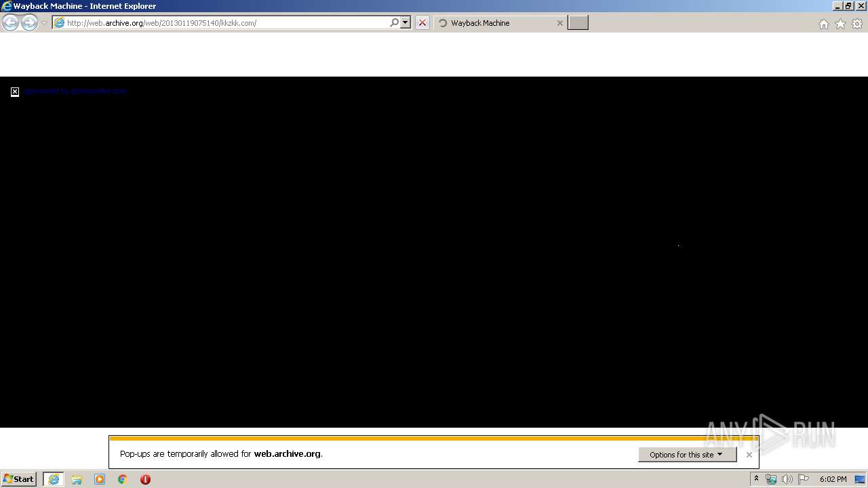
Task: Open the volume speaker tray icon
Action: (x=787, y=479)
